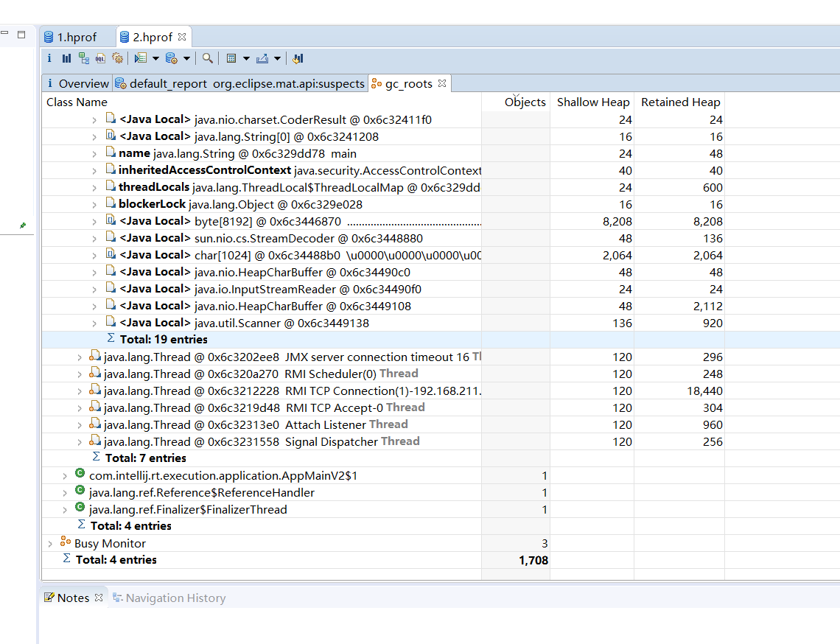This screenshot has height=644, width=840.
Task: Open the Histogram view from toolbar
Action: click(66, 58)
